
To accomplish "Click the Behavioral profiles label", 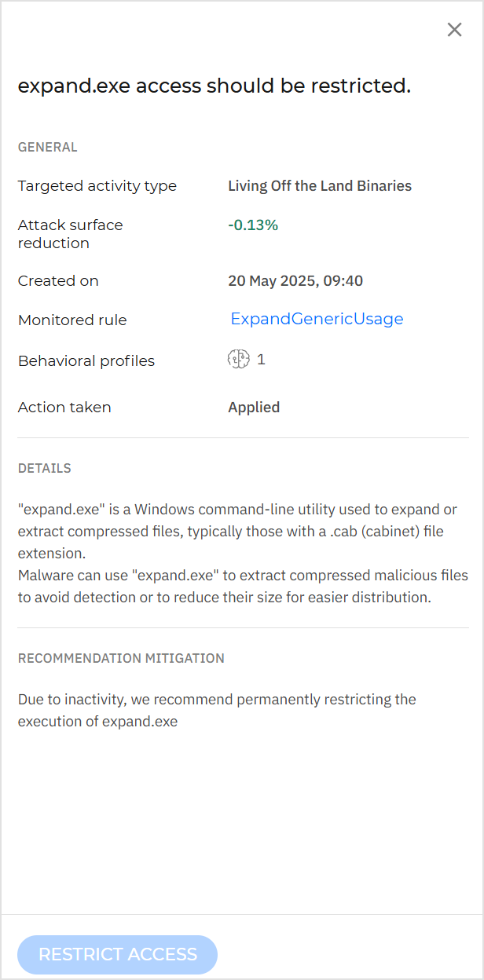I will click(x=86, y=360).
